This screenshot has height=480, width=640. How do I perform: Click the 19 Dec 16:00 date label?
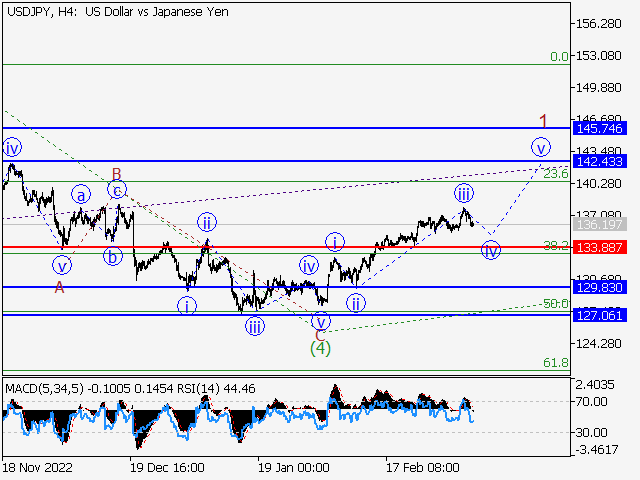167,467
